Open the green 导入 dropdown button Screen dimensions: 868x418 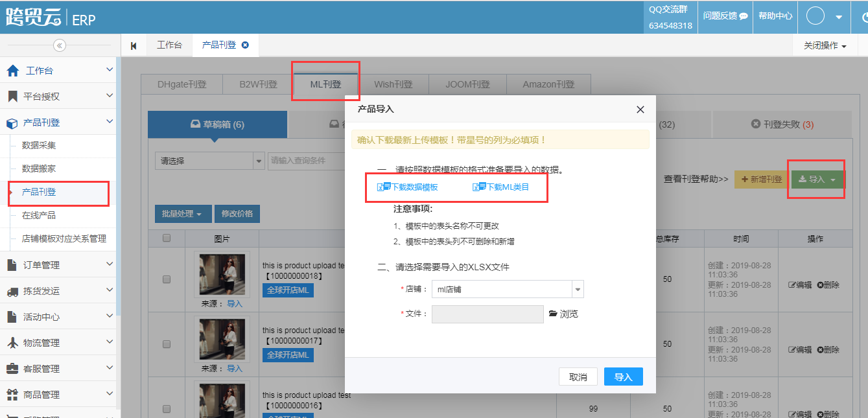pos(817,180)
